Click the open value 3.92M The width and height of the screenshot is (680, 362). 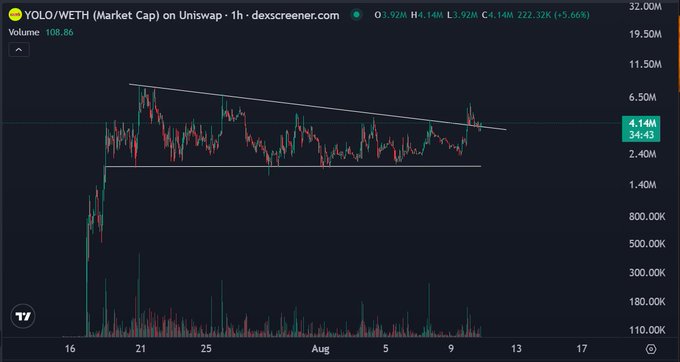(394, 15)
